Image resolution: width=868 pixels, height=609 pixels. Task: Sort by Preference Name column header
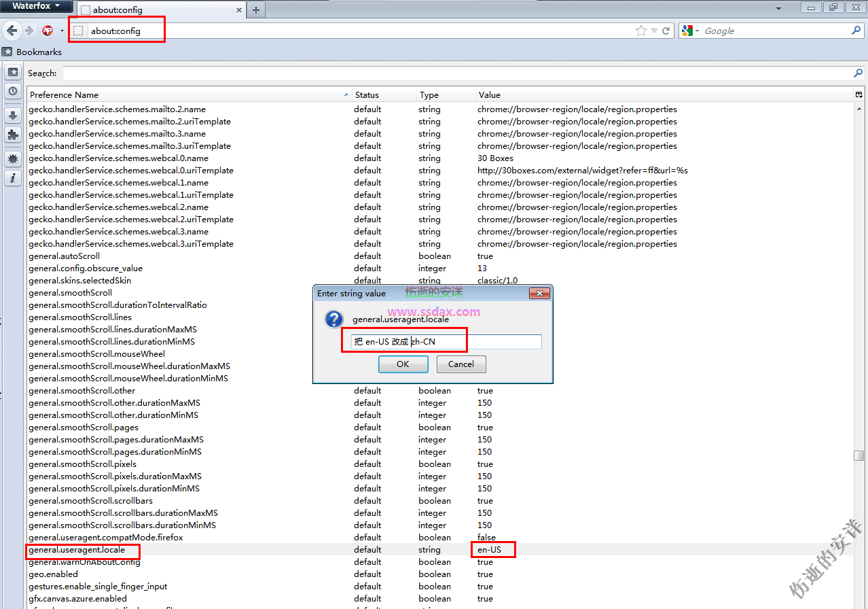tap(189, 94)
